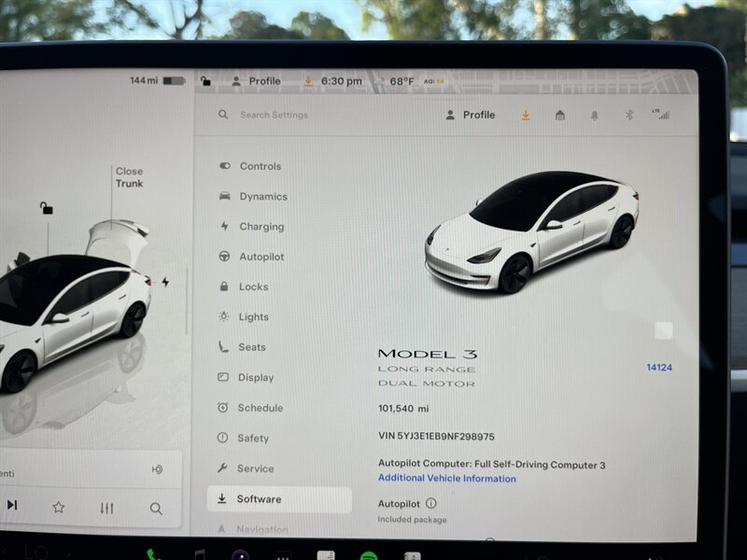This screenshot has height=560, width=747.
Task: Open the equalizer sliders icon
Action: coord(106,508)
